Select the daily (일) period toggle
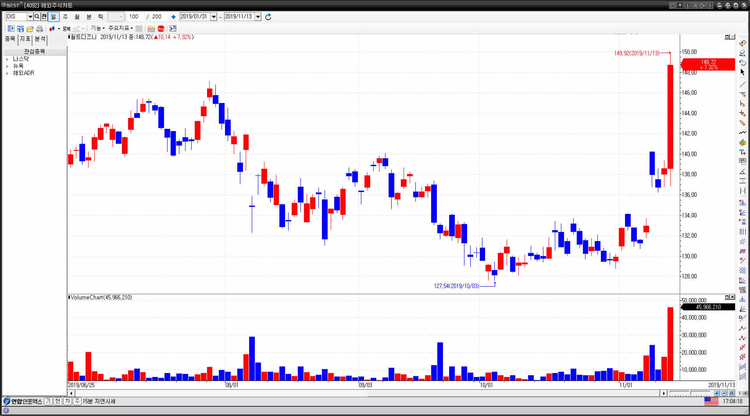750x416 pixels. coord(53,17)
